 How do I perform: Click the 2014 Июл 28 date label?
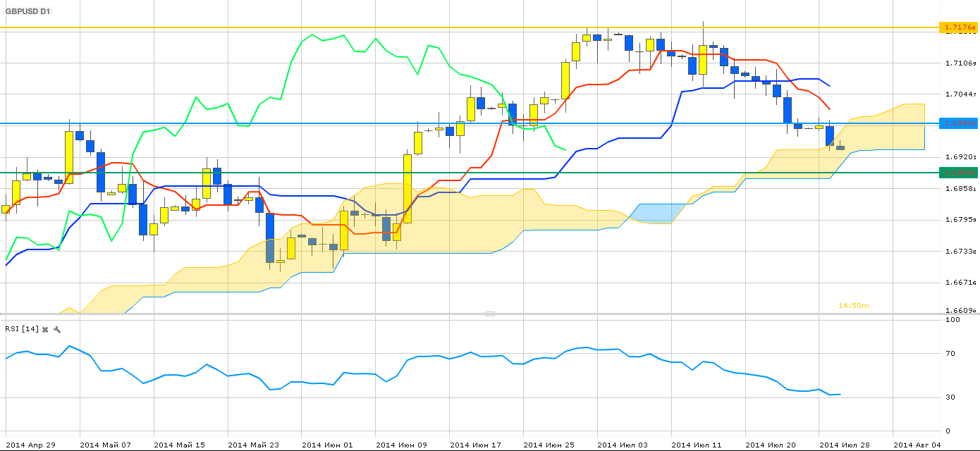[845, 445]
